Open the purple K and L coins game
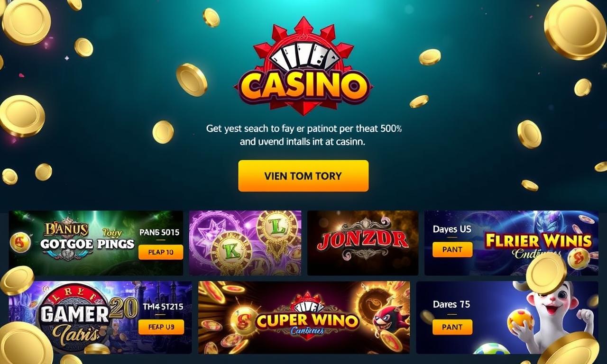The height and width of the screenshot is (364, 607). coord(245,243)
